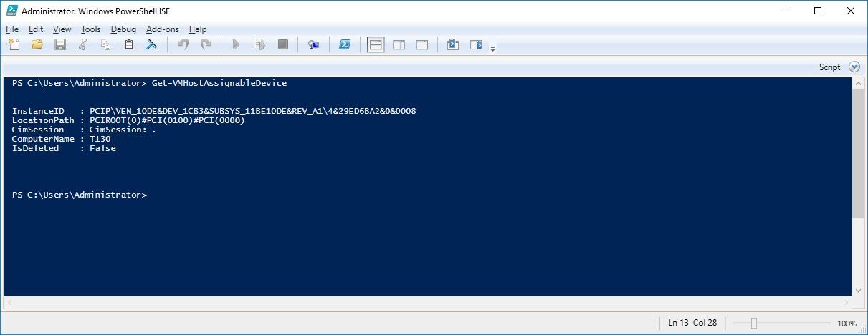Click console scrollbar down arrow
868x335 pixels.
(859, 290)
